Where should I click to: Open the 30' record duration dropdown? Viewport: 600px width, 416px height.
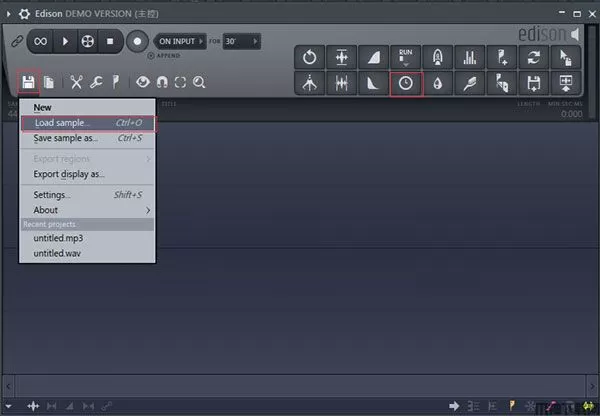(241, 41)
